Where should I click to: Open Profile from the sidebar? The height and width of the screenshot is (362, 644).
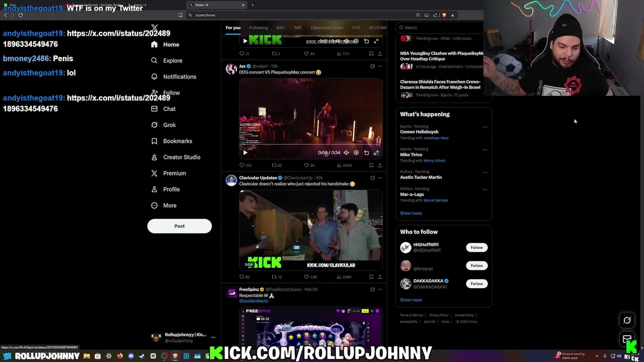point(165,190)
